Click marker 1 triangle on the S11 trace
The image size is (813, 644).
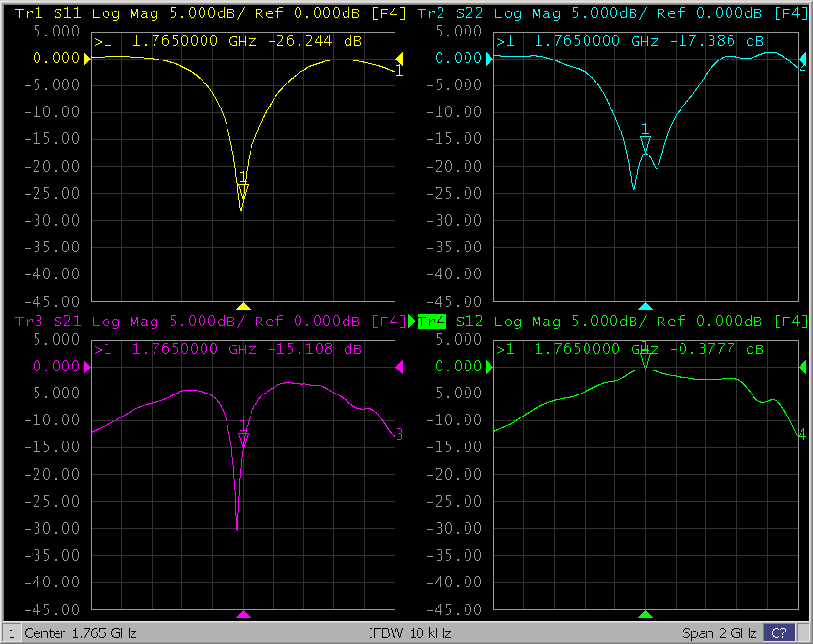243,192
